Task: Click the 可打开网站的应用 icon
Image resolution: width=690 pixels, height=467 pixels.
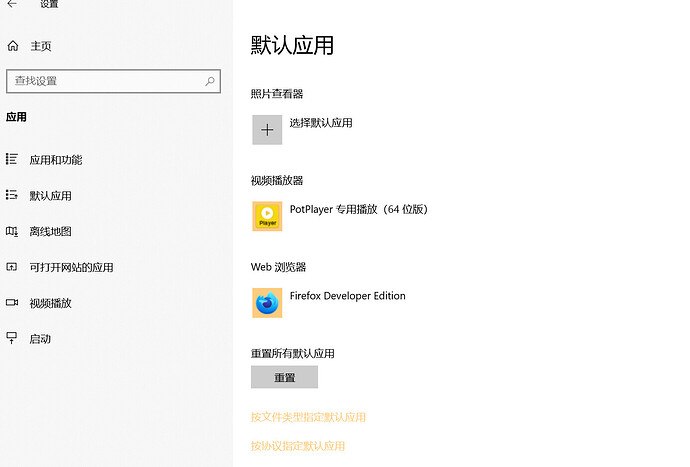Action: click(x=12, y=267)
